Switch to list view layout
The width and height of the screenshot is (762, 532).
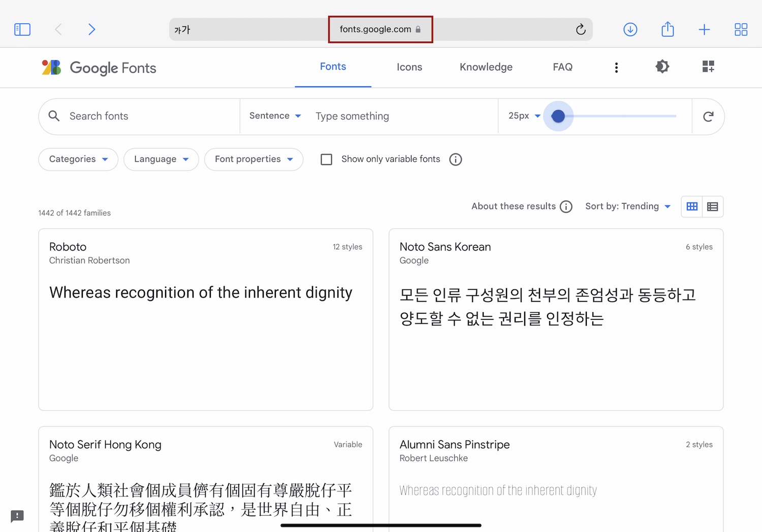(x=713, y=207)
